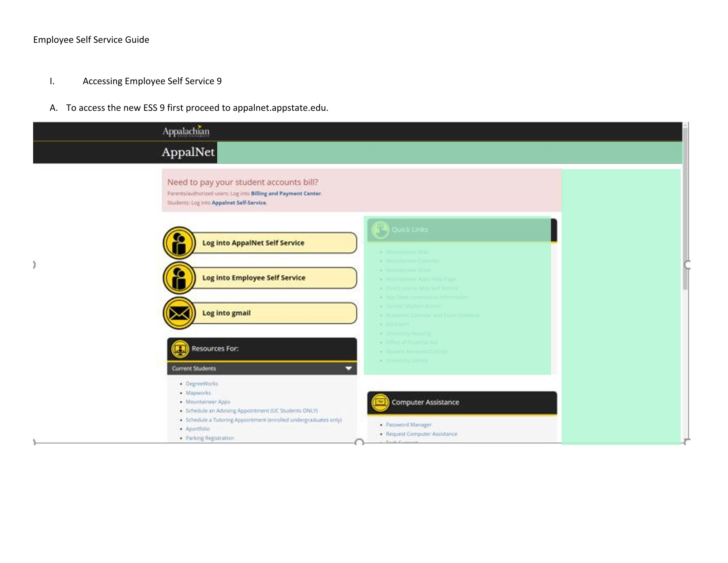Viewport: 728px width, 563px height.
Task: Click the Resources For panel icon
Action: (180, 349)
